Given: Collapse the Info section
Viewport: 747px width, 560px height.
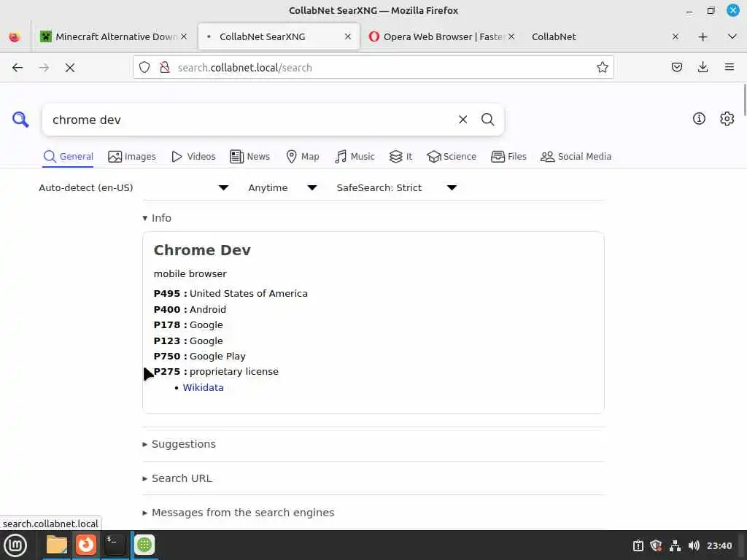Looking at the screenshot, I should pos(157,218).
